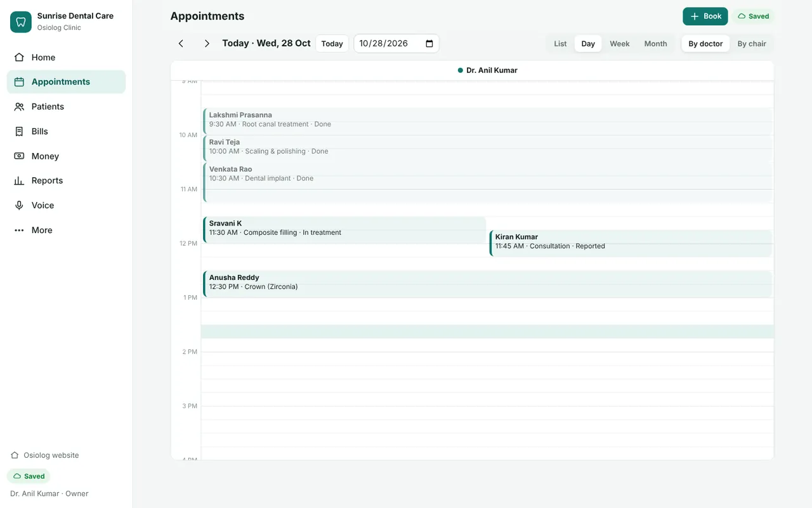Image resolution: width=812 pixels, height=508 pixels.
Task: Click the Osiolog Clinic subtitle
Action: [59, 28]
